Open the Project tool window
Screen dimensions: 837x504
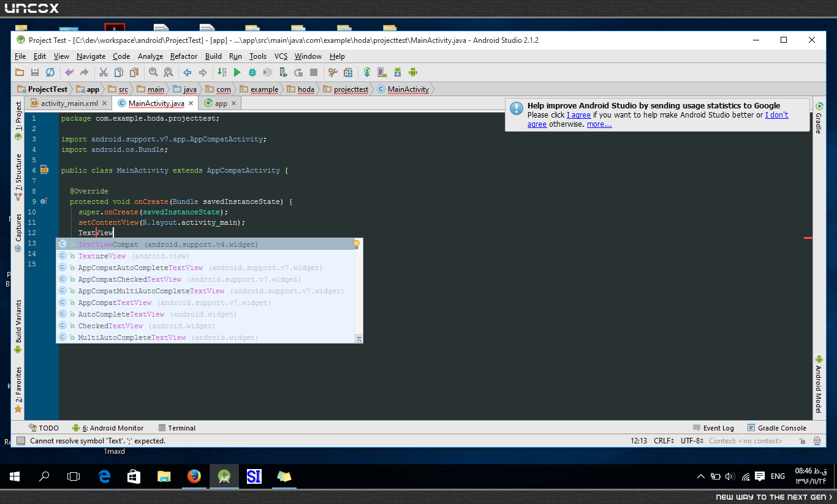coord(18,120)
